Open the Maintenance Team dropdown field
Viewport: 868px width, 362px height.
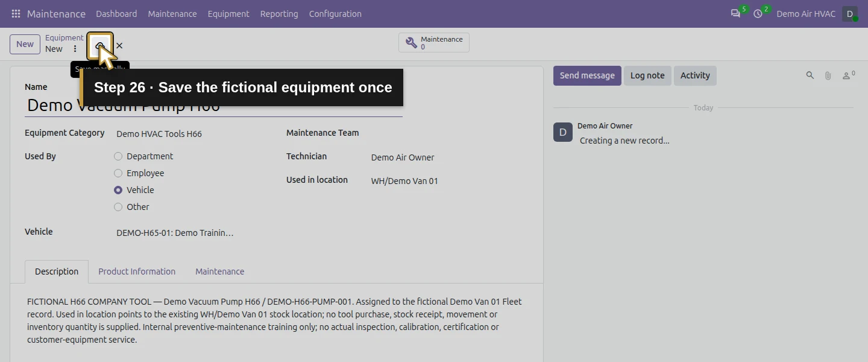pyautogui.click(x=448, y=134)
